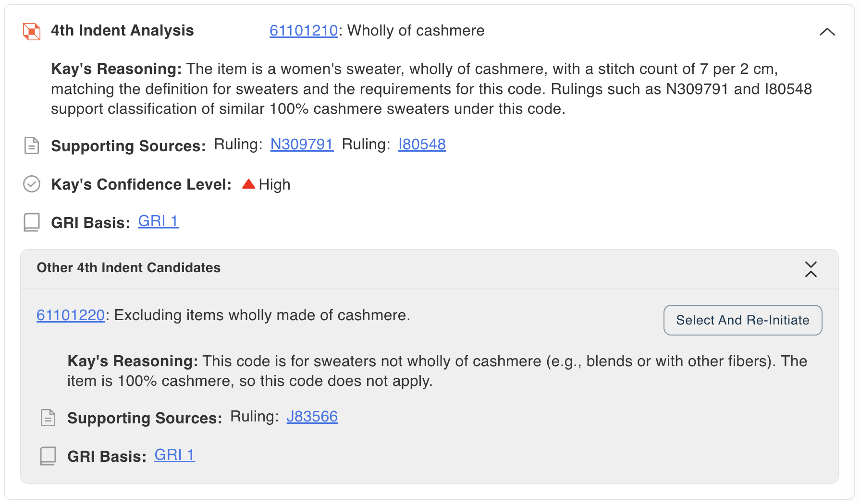Open the top GRI 1 basis link
Screen dimensions: 860x504
pyautogui.click(x=158, y=221)
